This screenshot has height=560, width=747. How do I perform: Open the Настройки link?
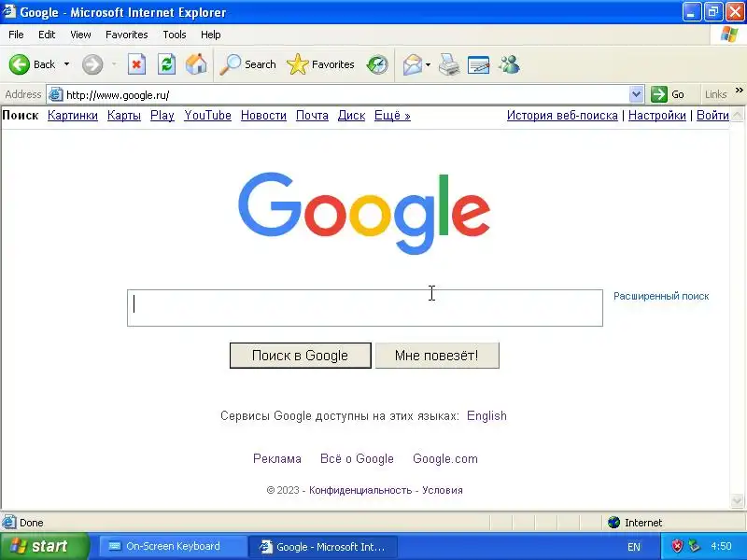point(657,115)
